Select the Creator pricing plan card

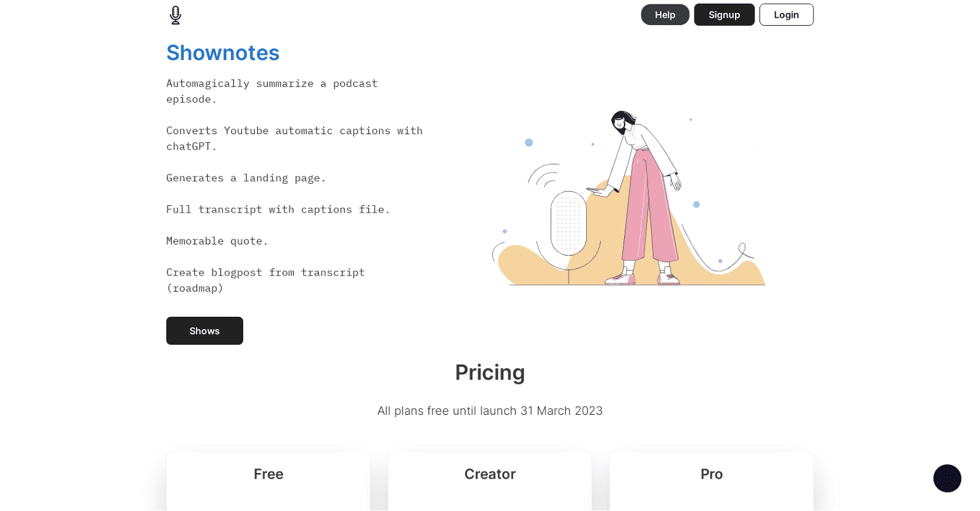(489, 481)
